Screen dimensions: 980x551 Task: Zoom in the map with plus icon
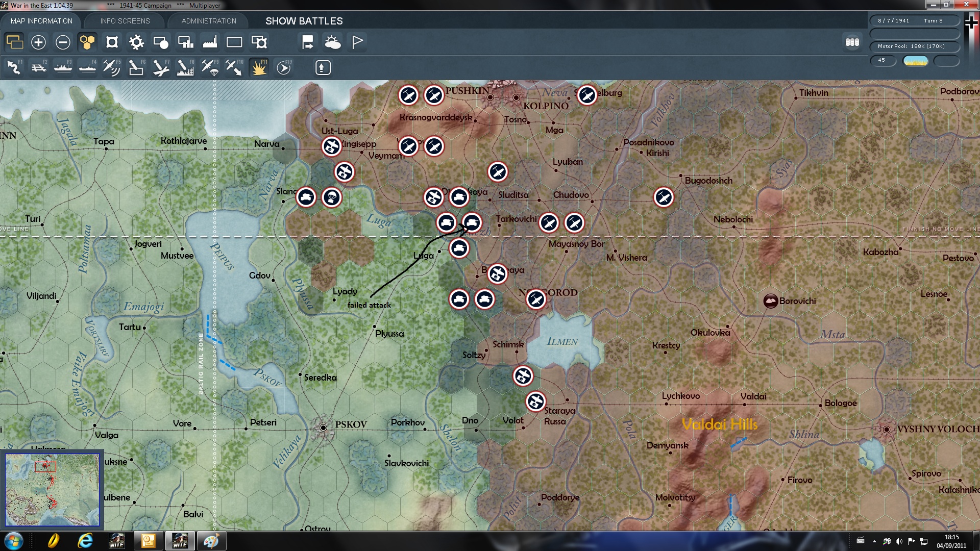click(x=38, y=42)
